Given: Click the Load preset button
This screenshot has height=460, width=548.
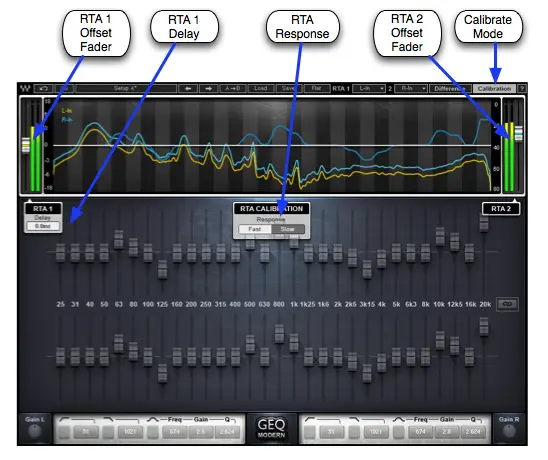Looking at the screenshot, I should tap(261, 88).
